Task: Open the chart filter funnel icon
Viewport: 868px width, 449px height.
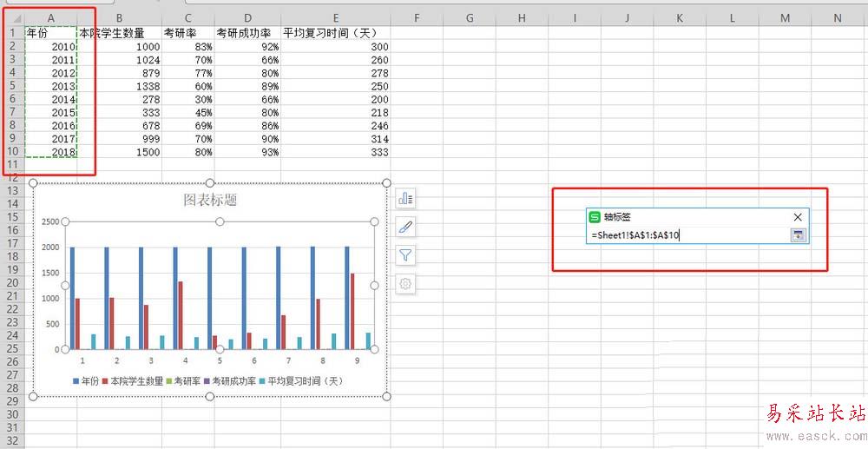Action: tap(405, 255)
